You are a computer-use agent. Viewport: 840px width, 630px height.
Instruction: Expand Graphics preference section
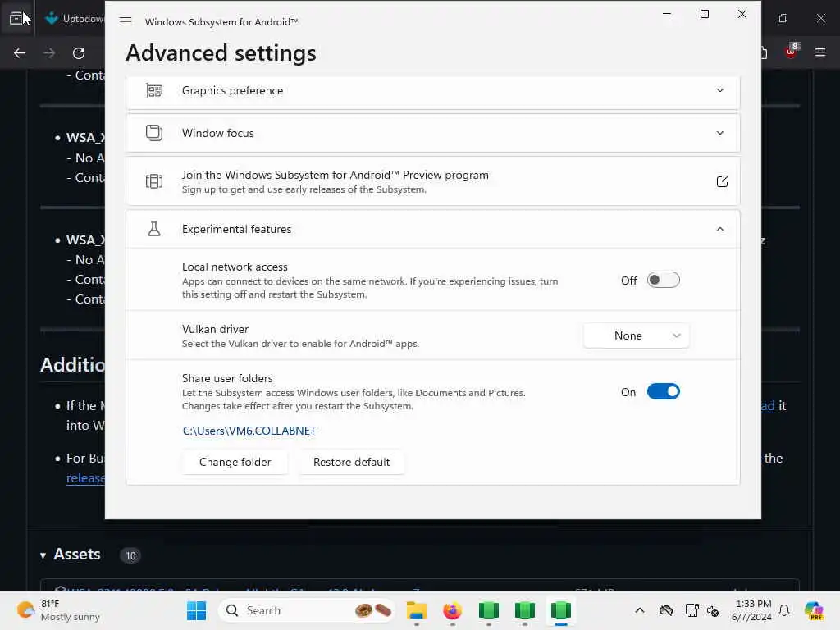[x=720, y=90]
